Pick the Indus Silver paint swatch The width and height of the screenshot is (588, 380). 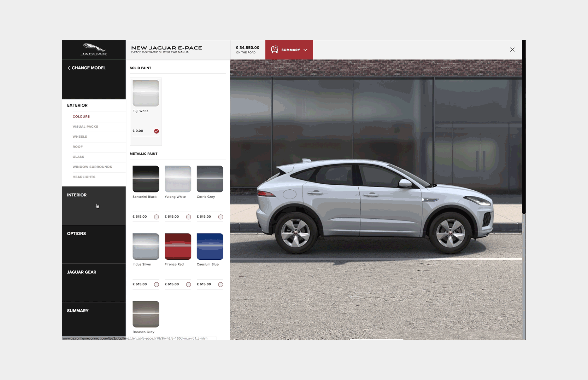[x=146, y=247]
